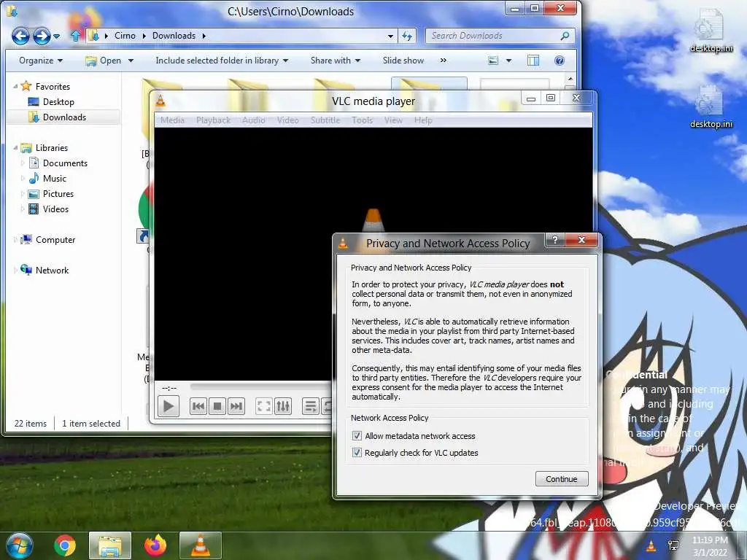Open VLC extended settings (equalizer) icon
The image size is (747, 560).
point(283,406)
